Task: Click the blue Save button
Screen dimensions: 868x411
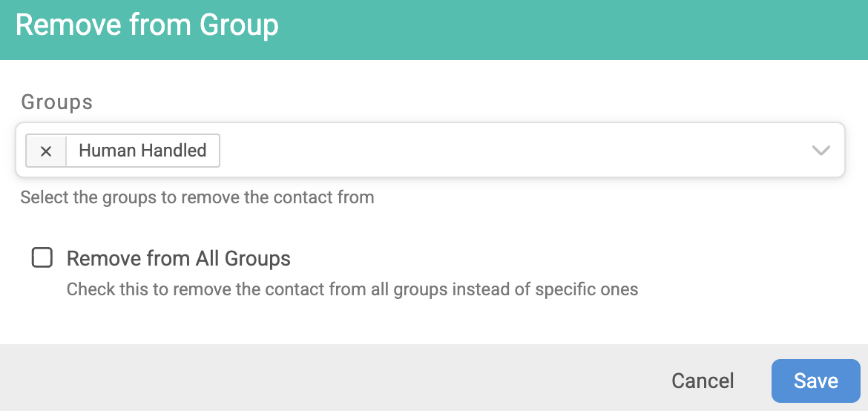Action: click(x=815, y=381)
